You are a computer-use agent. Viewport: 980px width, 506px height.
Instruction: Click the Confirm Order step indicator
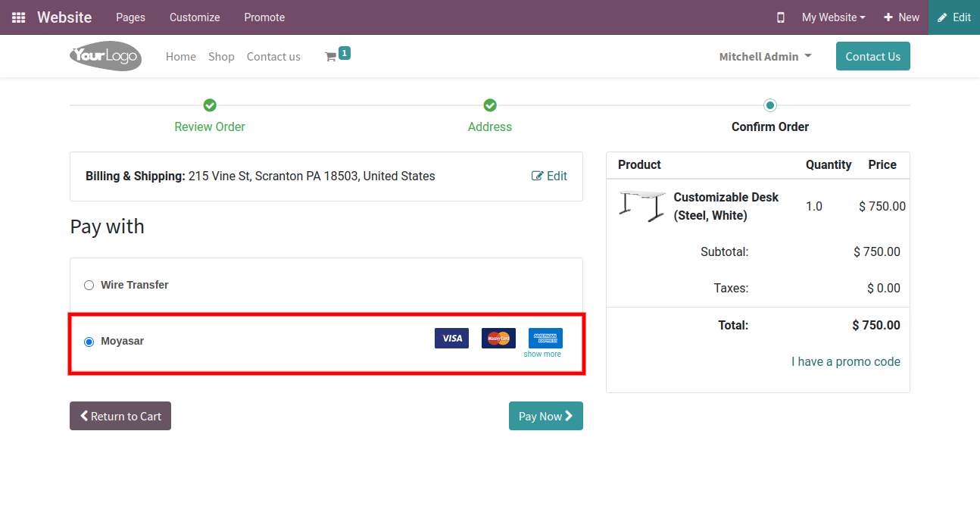tap(770, 105)
